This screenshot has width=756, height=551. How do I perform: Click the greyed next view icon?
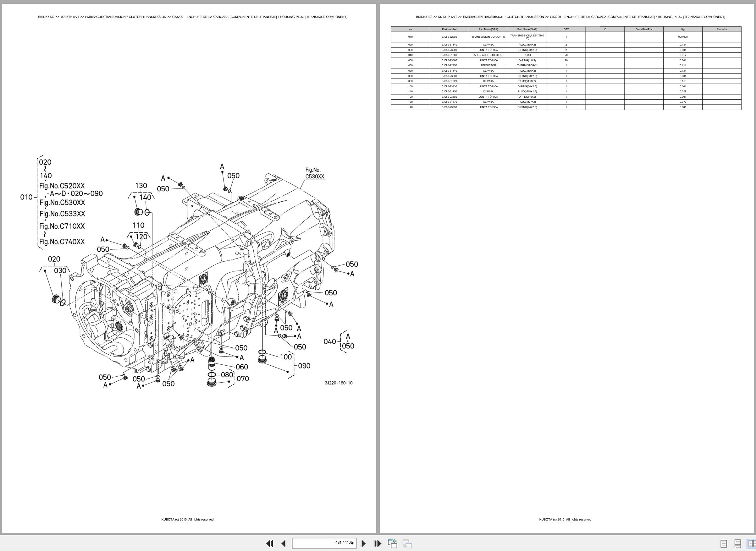pyautogui.click(x=407, y=543)
